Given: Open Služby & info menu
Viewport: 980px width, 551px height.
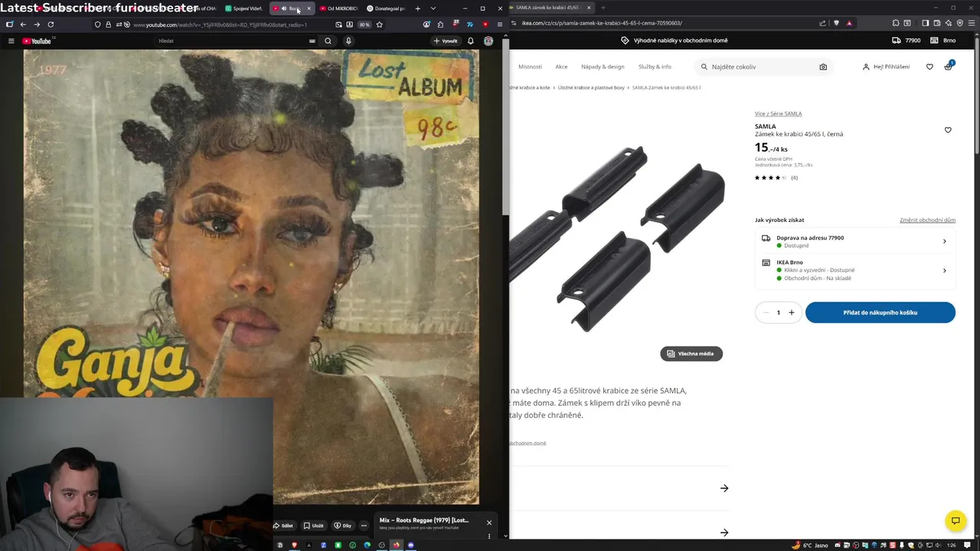Looking at the screenshot, I should click(x=655, y=67).
